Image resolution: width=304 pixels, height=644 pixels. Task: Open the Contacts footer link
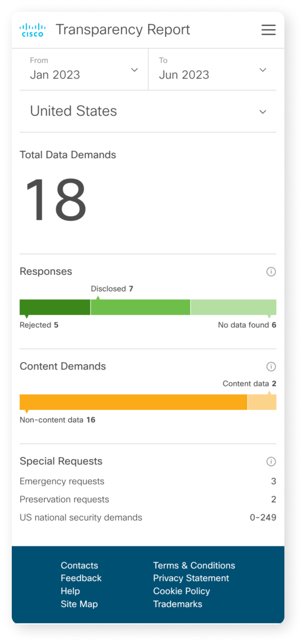click(x=79, y=565)
